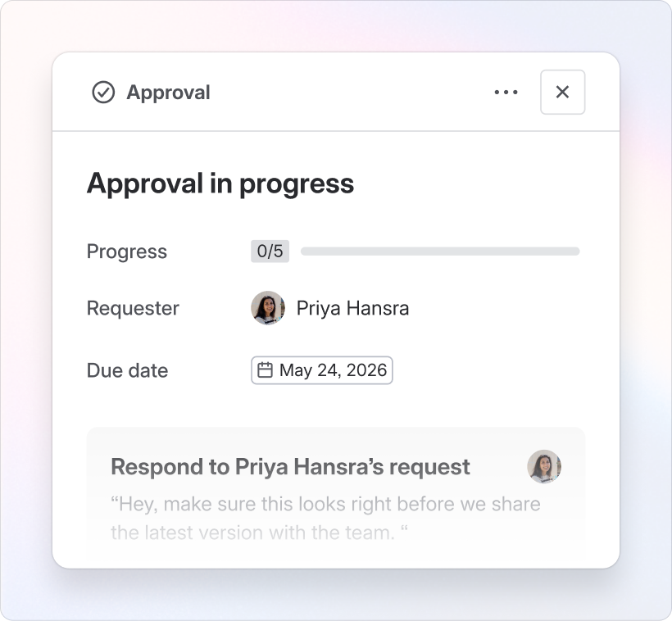Open the May 24, 2026 date picker

[x=322, y=370]
